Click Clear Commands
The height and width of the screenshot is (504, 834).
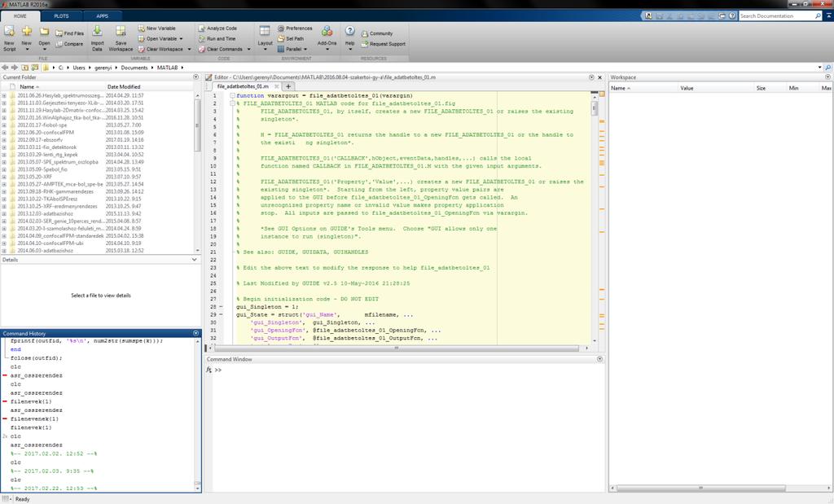click(x=220, y=49)
